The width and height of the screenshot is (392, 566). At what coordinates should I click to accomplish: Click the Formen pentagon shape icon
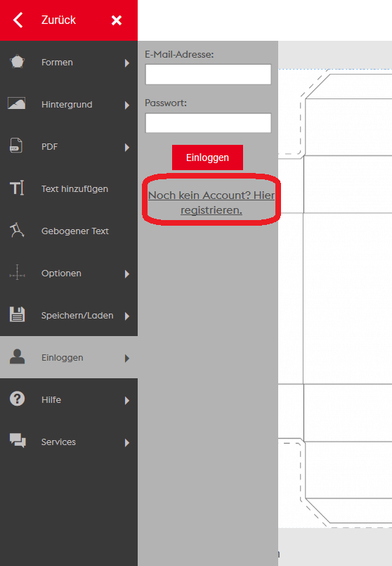click(x=17, y=62)
